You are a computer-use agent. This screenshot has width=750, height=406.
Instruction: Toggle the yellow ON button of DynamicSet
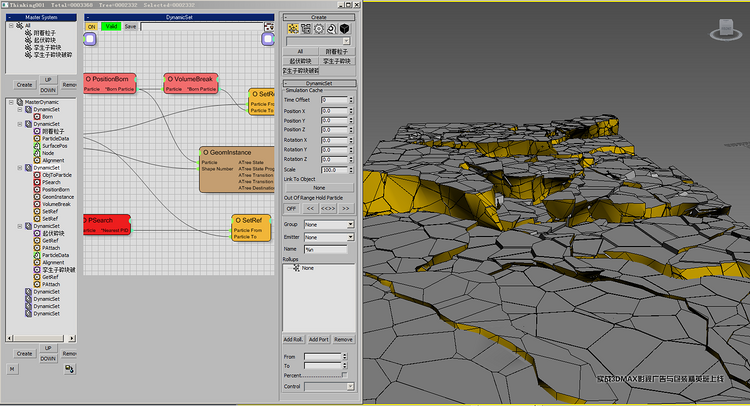tap(91, 27)
